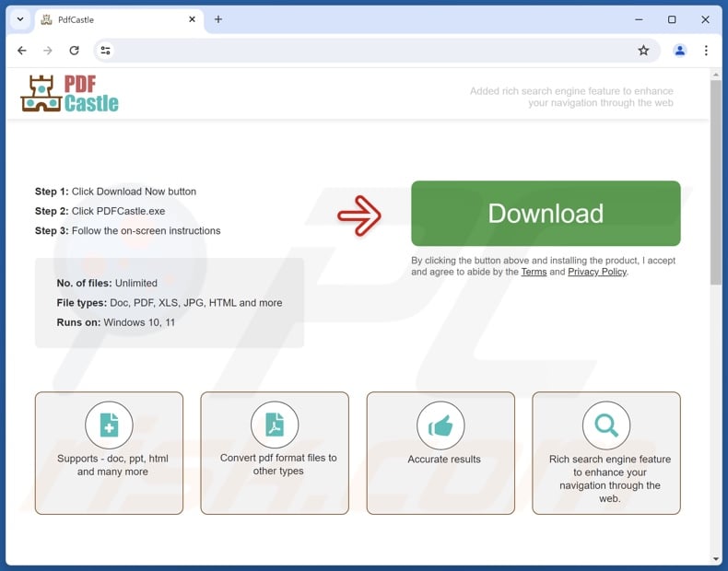The width and height of the screenshot is (728, 571).
Task: Close the PdfCastle tab
Action: point(192,19)
